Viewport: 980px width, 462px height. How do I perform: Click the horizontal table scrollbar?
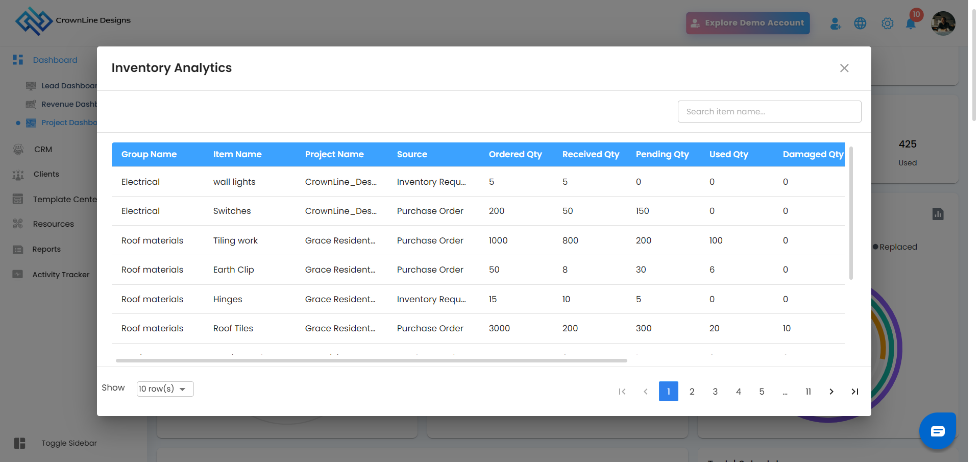click(372, 360)
